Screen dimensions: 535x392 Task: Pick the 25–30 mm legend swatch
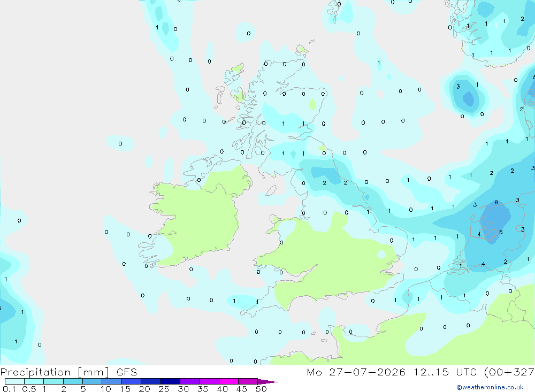170,381
